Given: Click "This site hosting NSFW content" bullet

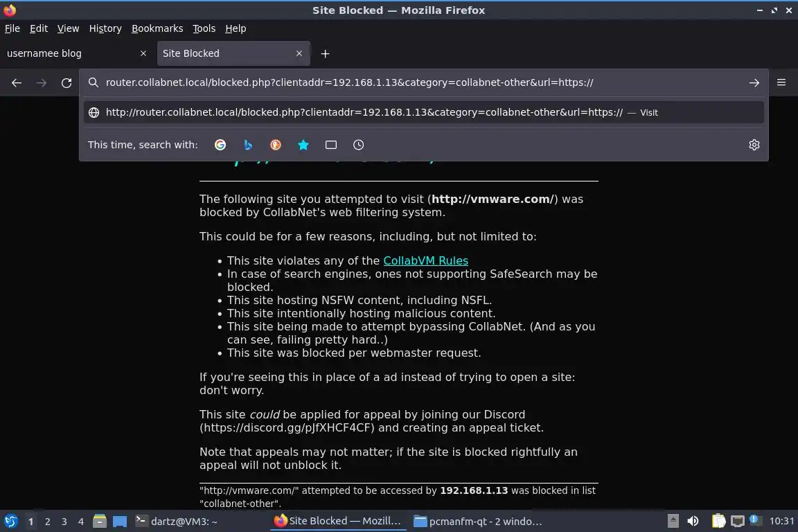Looking at the screenshot, I should (360, 301).
